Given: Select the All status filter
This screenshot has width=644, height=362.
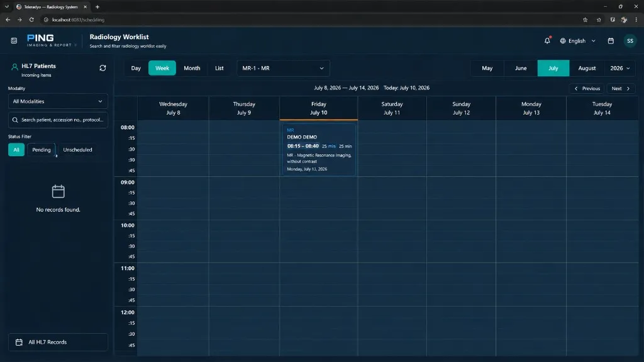Looking at the screenshot, I should [x=16, y=150].
